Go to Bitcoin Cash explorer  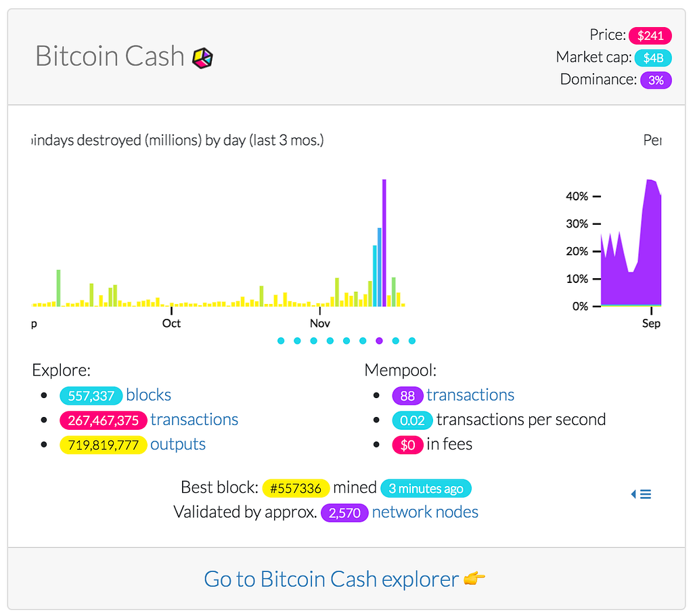(332, 579)
